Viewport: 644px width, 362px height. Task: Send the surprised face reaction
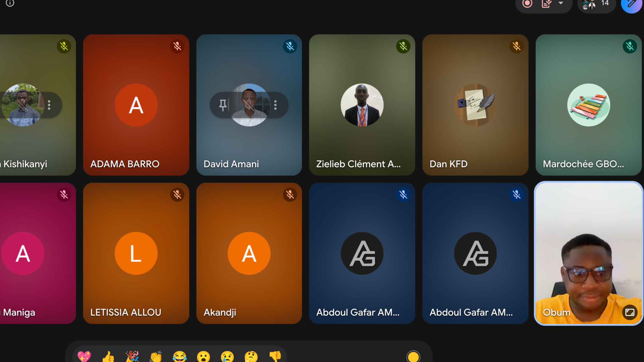[x=203, y=356]
